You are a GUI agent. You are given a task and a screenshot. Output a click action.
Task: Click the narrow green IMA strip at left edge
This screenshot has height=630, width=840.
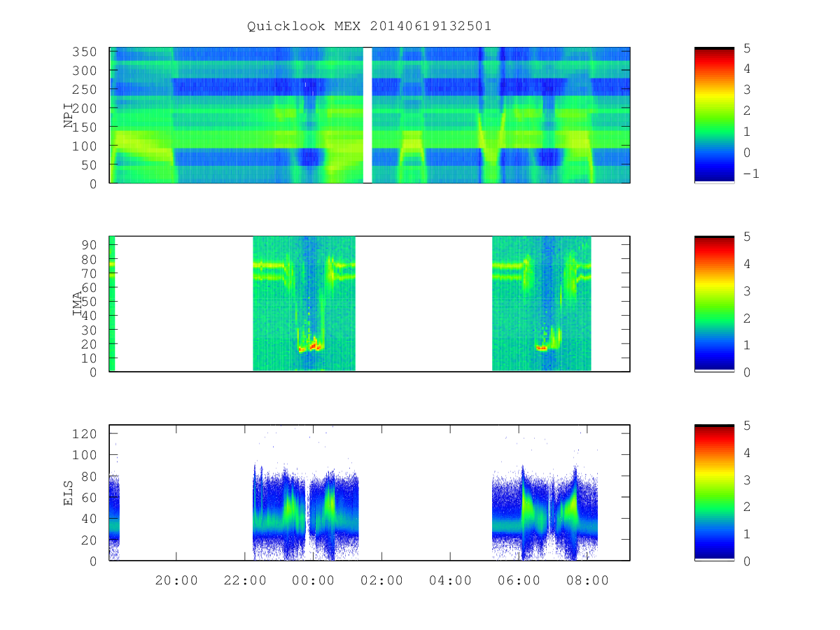pos(112,303)
